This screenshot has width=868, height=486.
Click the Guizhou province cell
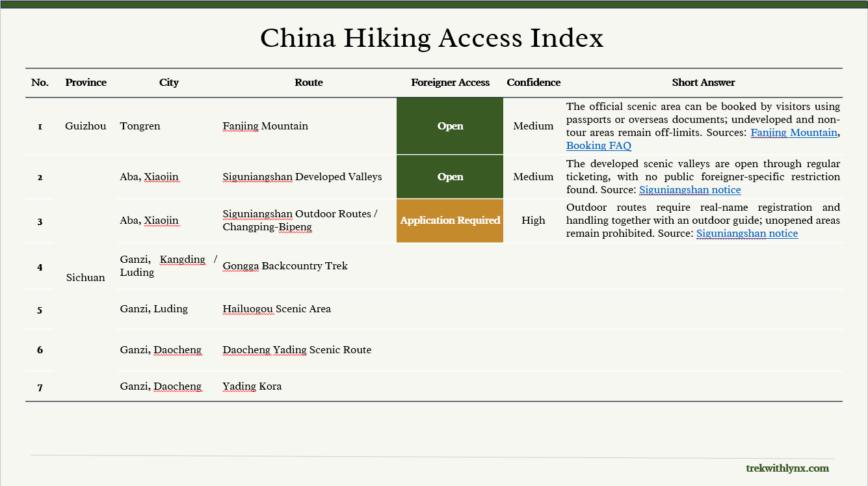pos(86,126)
